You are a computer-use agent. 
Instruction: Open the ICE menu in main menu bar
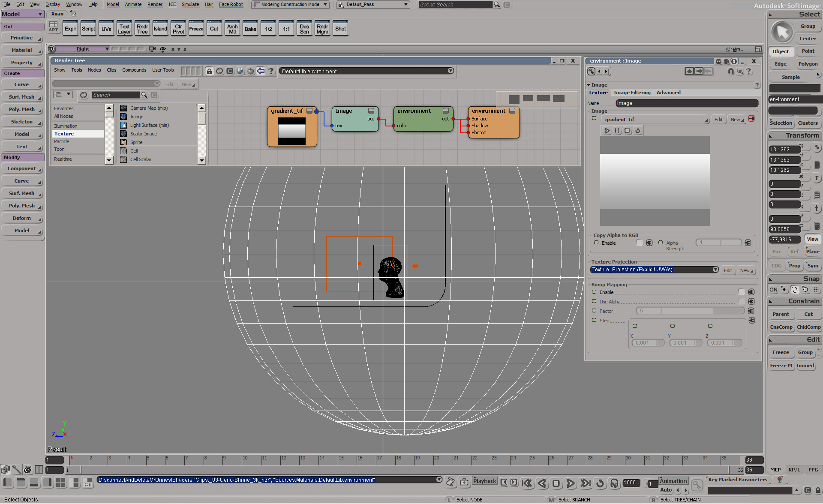[172, 4]
